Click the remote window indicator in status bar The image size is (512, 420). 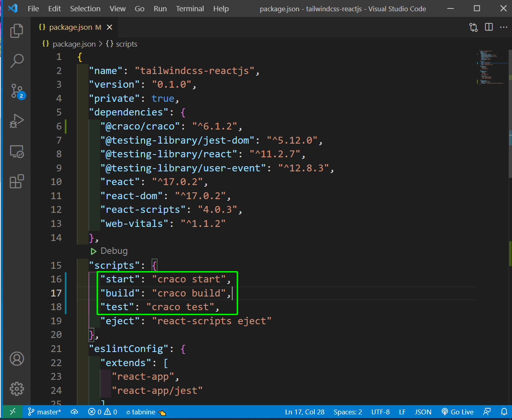pos(12,412)
